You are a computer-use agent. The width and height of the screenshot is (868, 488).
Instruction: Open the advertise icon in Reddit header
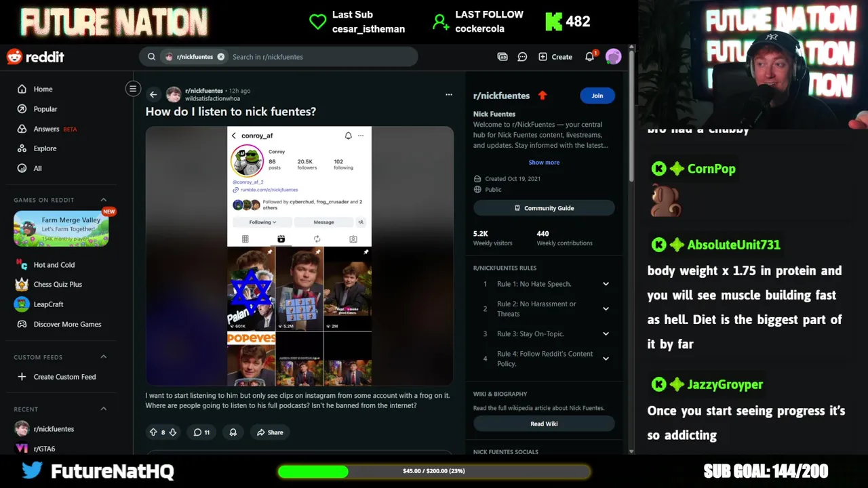(x=502, y=57)
